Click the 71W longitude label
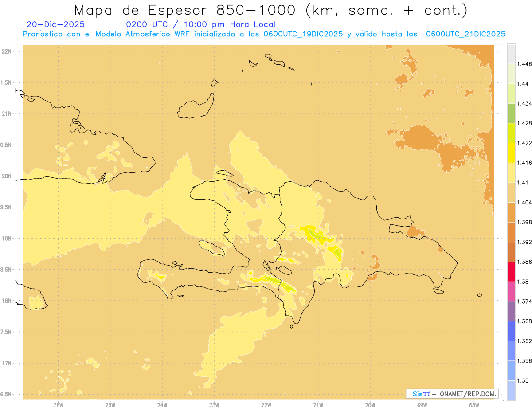This screenshot has height=411, width=532. [x=318, y=405]
